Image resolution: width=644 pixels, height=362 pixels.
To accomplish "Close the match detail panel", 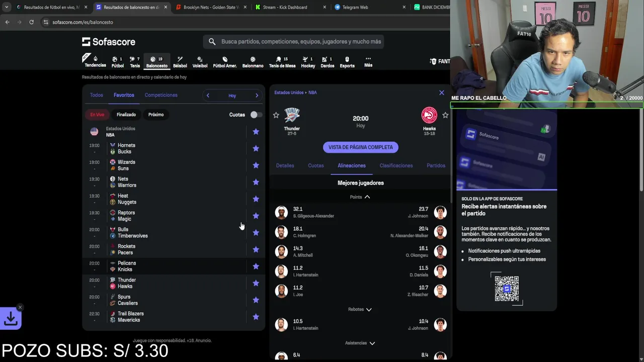I will (442, 93).
